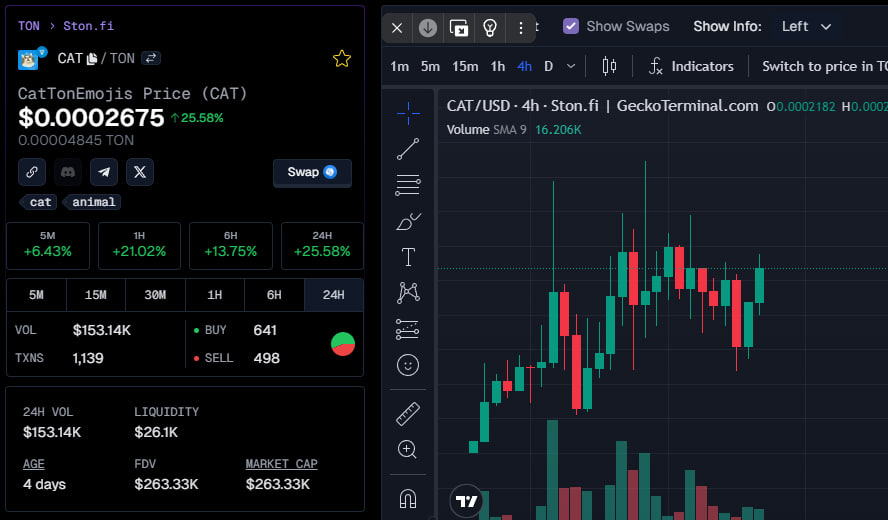The width and height of the screenshot is (888, 520).
Task: Select the 5M stats tab
Action: (36, 295)
